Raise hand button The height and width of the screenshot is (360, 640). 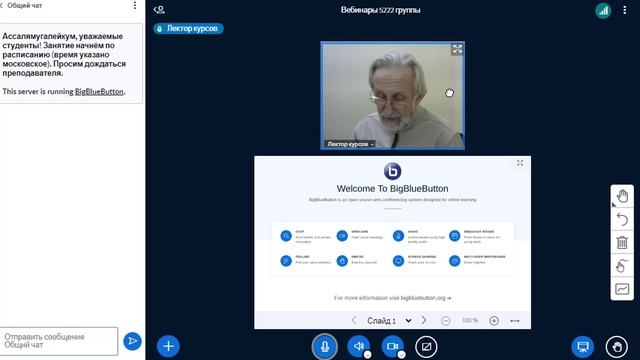(x=617, y=347)
